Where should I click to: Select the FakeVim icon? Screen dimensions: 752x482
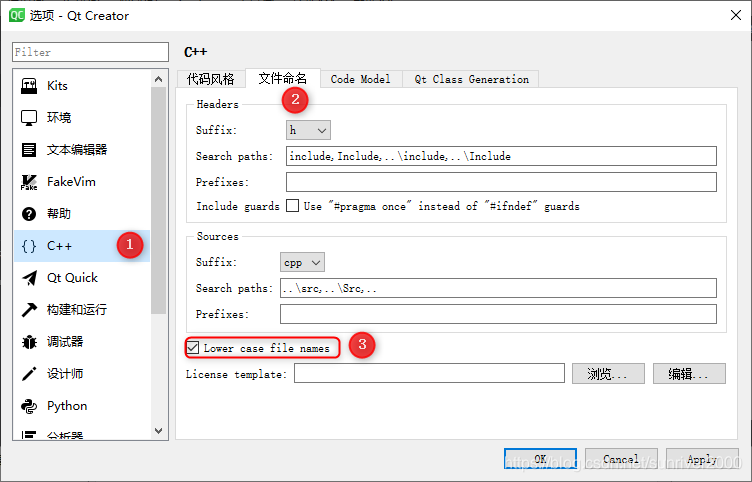click(x=29, y=182)
